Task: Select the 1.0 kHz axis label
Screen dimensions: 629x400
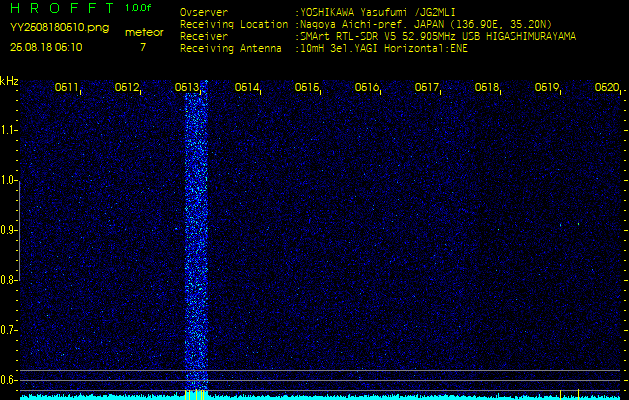Action: point(8,180)
